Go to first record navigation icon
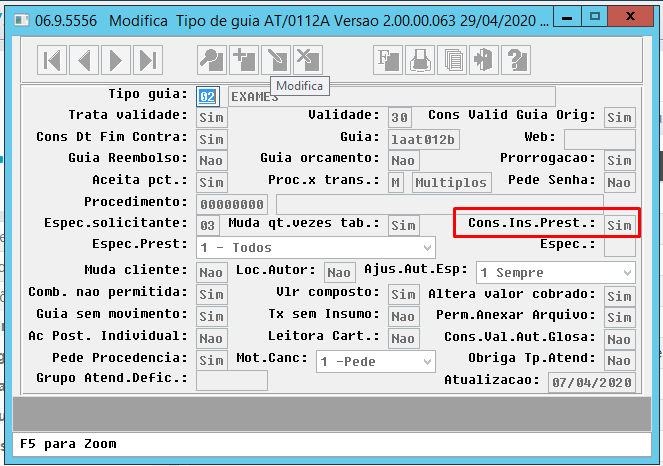This screenshot has width=663, height=466. click(52, 60)
